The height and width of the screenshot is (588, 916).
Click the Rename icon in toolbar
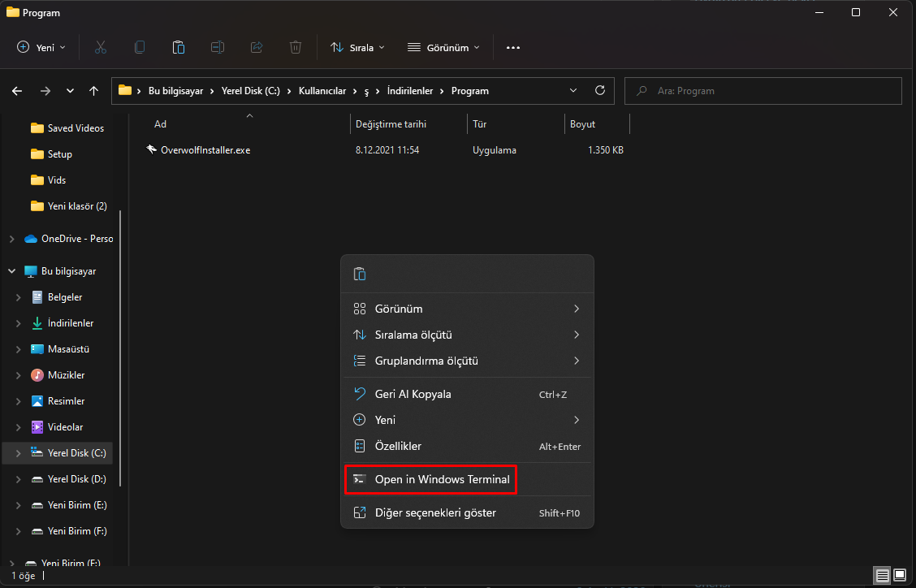tap(218, 47)
